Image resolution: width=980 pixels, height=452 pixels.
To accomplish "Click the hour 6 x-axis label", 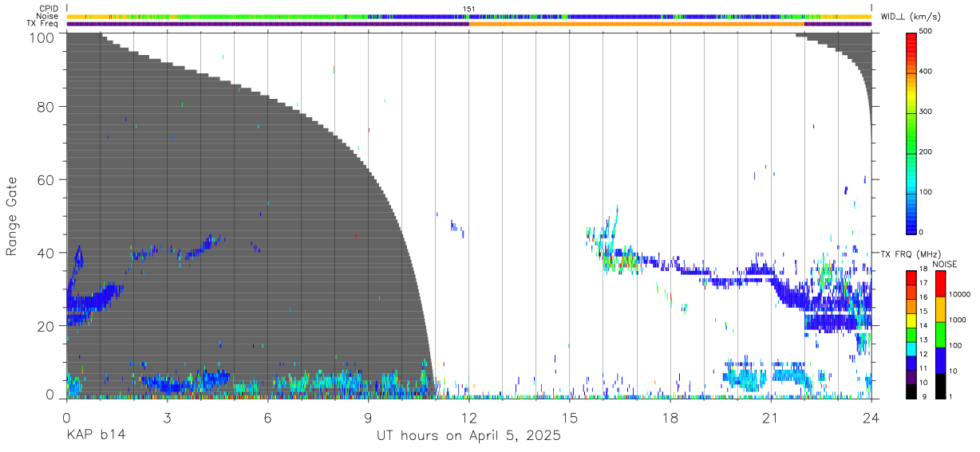I will (267, 417).
